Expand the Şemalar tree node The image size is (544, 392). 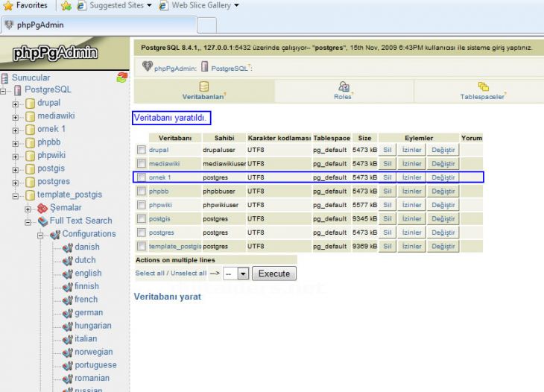pyautogui.click(x=28, y=209)
